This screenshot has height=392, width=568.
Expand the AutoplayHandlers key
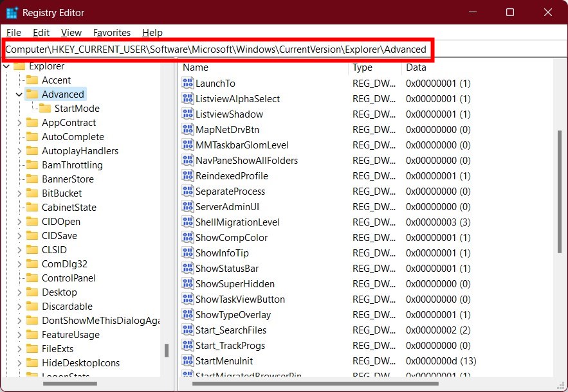(19, 151)
